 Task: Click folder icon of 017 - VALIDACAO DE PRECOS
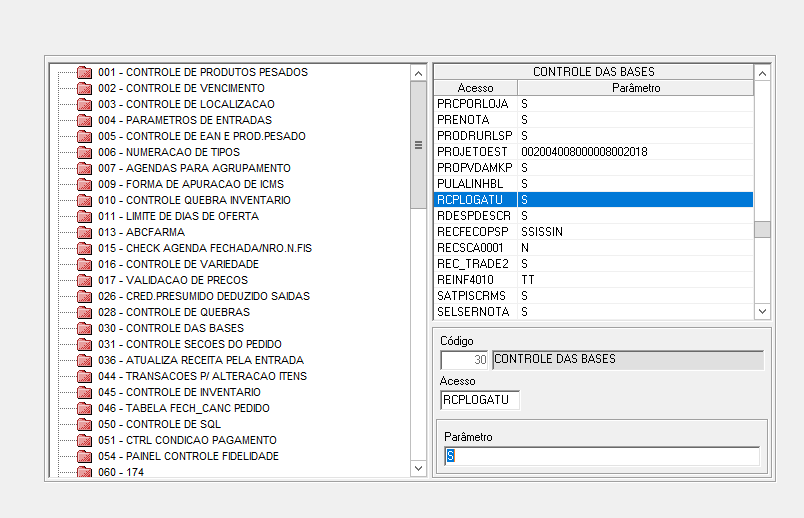[x=84, y=280]
